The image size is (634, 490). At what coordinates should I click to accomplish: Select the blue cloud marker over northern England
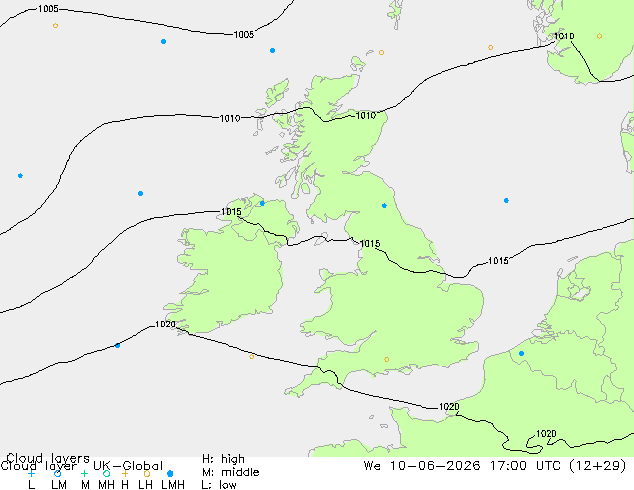pos(384,206)
